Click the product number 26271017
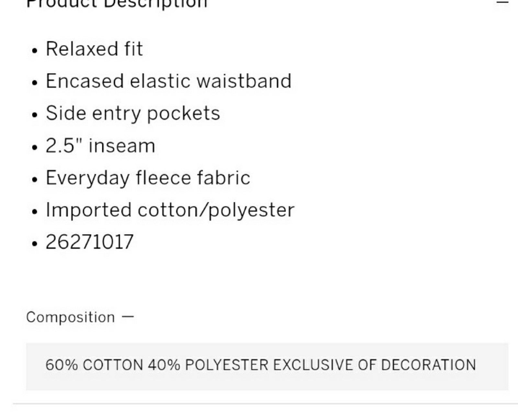518x420 pixels. point(90,242)
